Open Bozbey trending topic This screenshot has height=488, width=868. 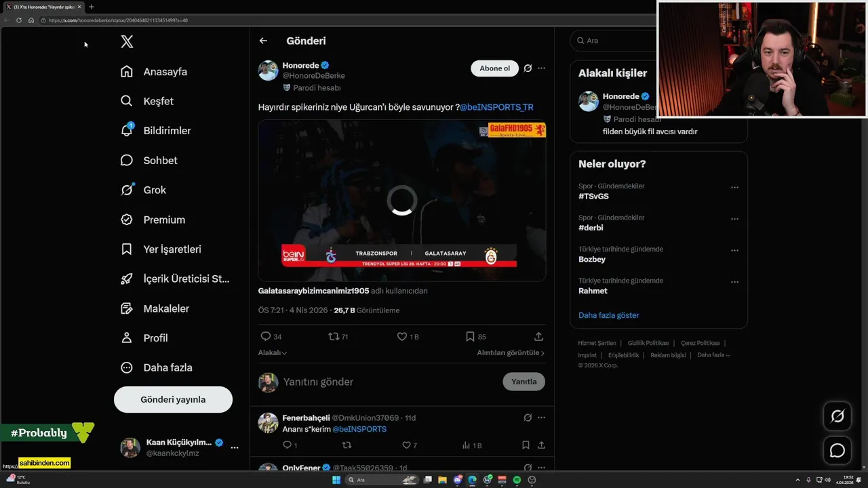coord(592,259)
